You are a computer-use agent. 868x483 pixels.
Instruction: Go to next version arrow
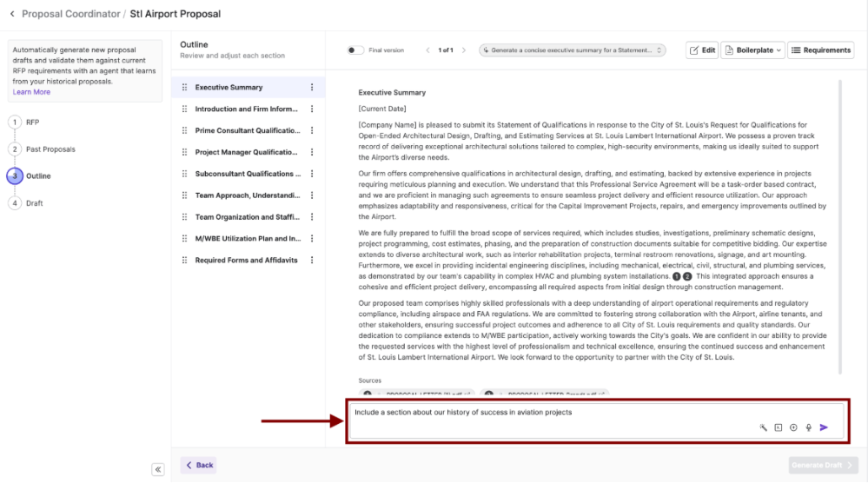[x=464, y=50]
